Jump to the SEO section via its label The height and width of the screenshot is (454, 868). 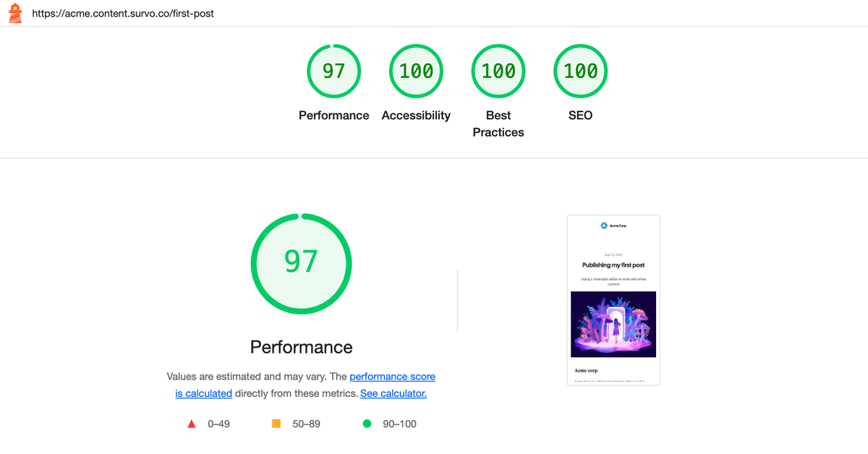[x=580, y=115]
